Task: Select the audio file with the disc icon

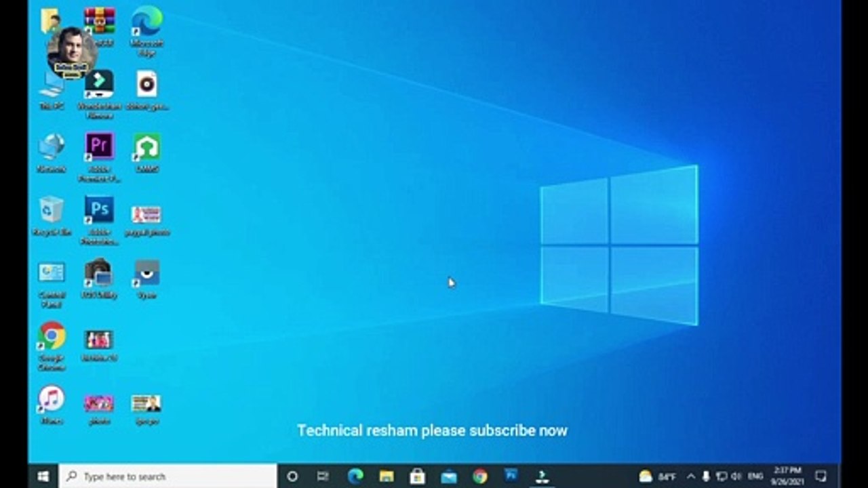Action: (x=146, y=91)
